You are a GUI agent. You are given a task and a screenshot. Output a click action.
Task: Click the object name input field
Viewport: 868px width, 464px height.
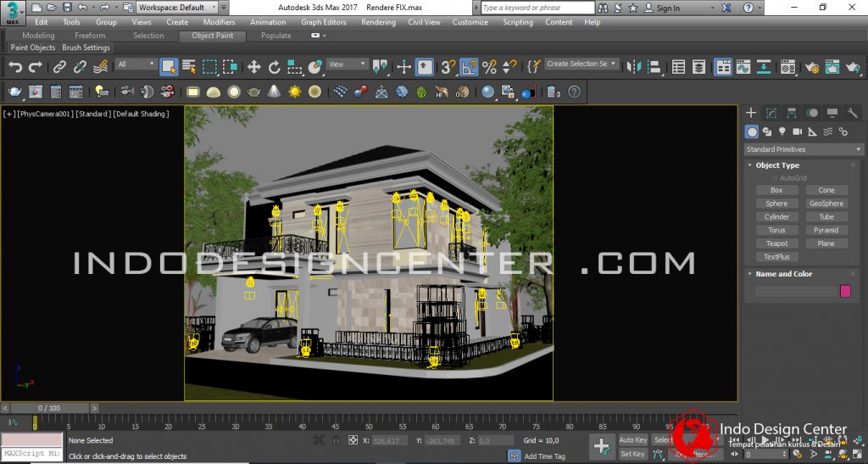point(796,291)
